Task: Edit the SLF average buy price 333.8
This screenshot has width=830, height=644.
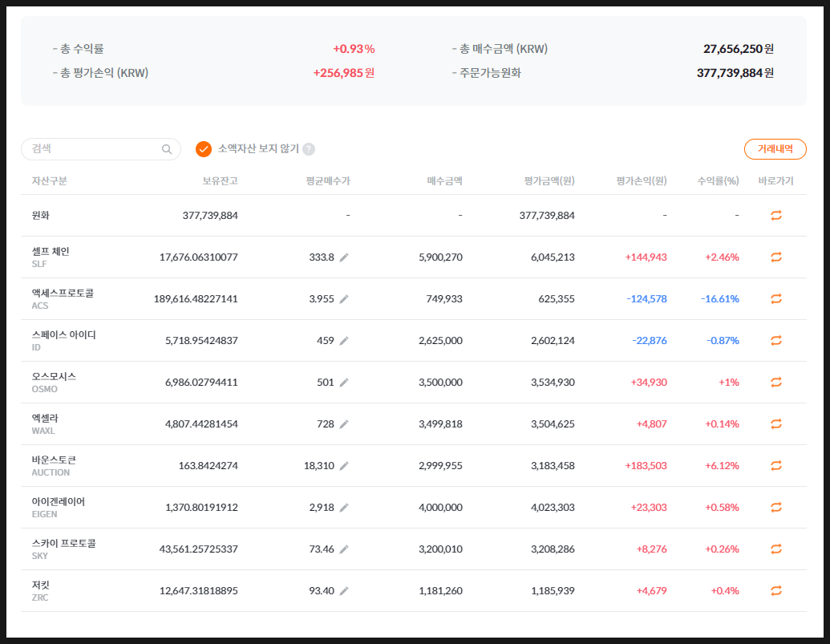Action: 344,257
